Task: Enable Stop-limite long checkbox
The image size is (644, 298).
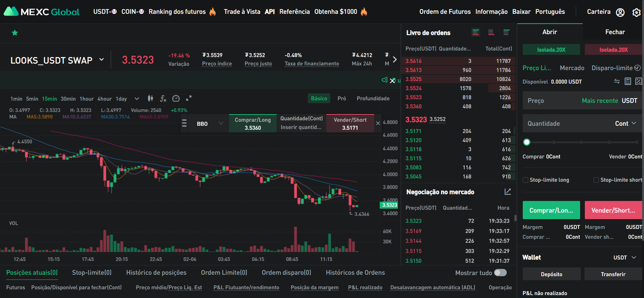Action: pos(525,180)
